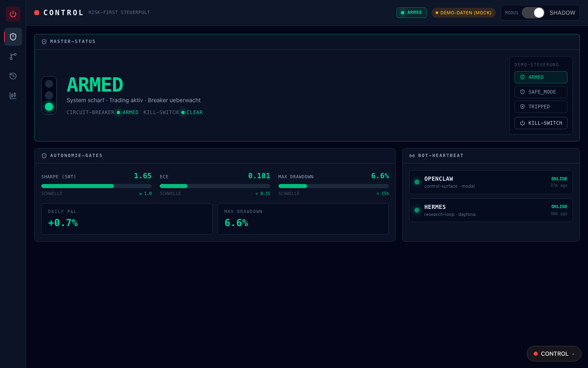
Task: Click the large ARMED status heading
Action: point(95,85)
